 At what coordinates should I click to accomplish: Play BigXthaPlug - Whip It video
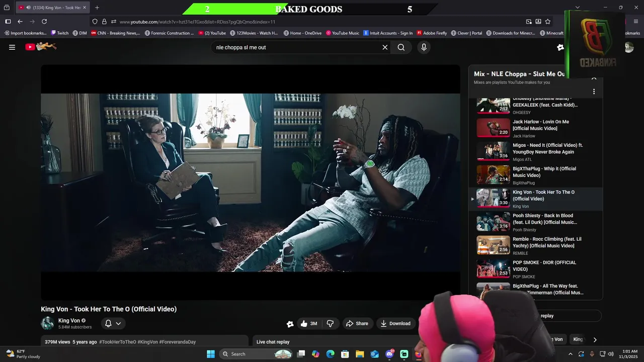535,175
